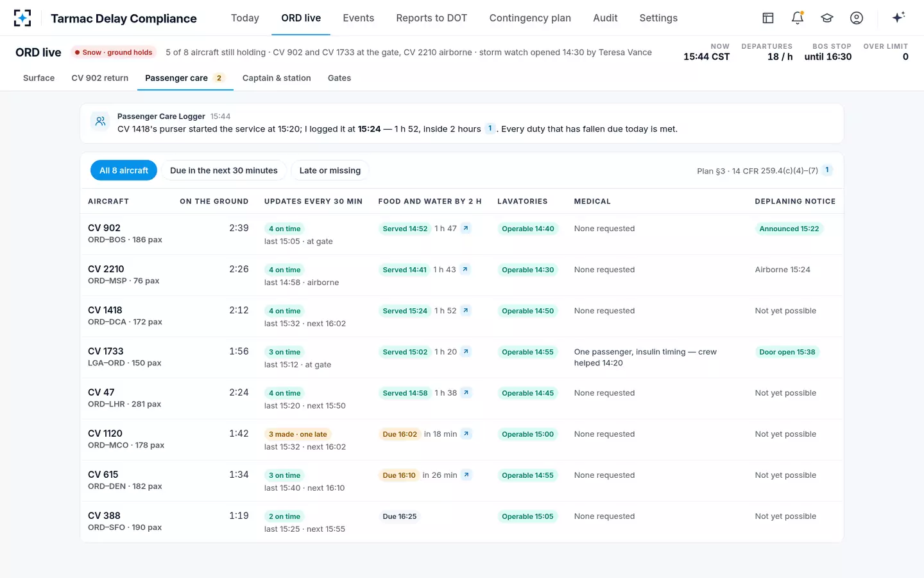Open the graduation cap training icon
This screenshot has width=924, height=578.
[827, 18]
